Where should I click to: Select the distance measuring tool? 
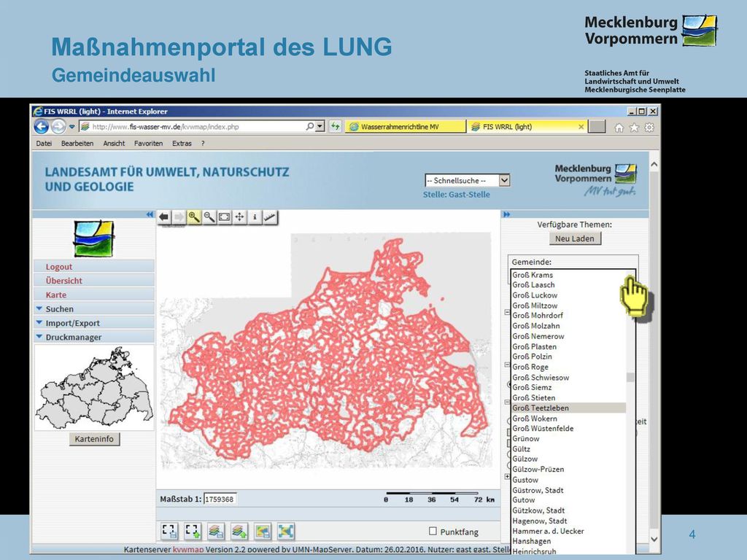tap(270, 217)
